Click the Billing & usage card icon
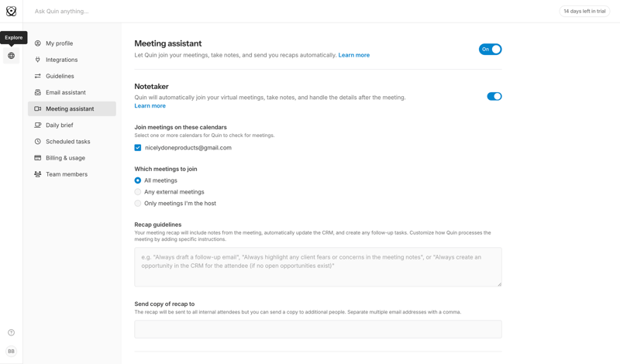The image size is (620, 364). pyautogui.click(x=37, y=158)
